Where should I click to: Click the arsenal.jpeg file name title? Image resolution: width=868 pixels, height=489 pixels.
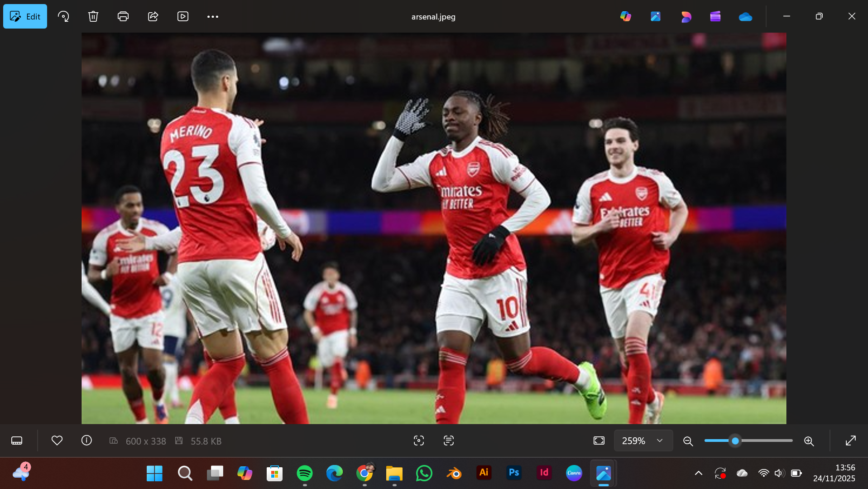pyautogui.click(x=433, y=17)
